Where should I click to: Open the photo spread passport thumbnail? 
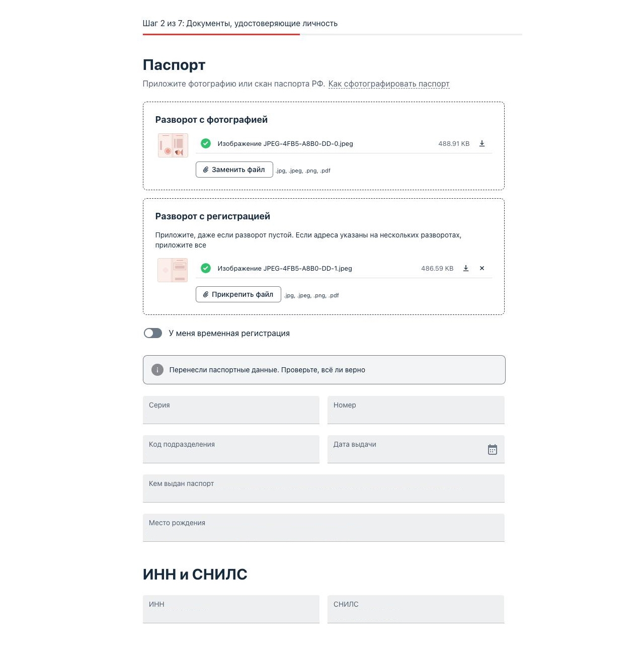[x=173, y=145]
